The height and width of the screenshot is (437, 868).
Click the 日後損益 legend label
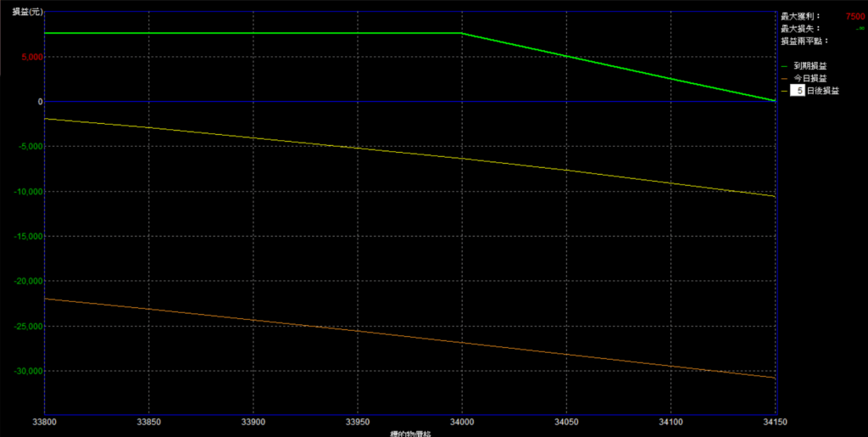point(822,91)
